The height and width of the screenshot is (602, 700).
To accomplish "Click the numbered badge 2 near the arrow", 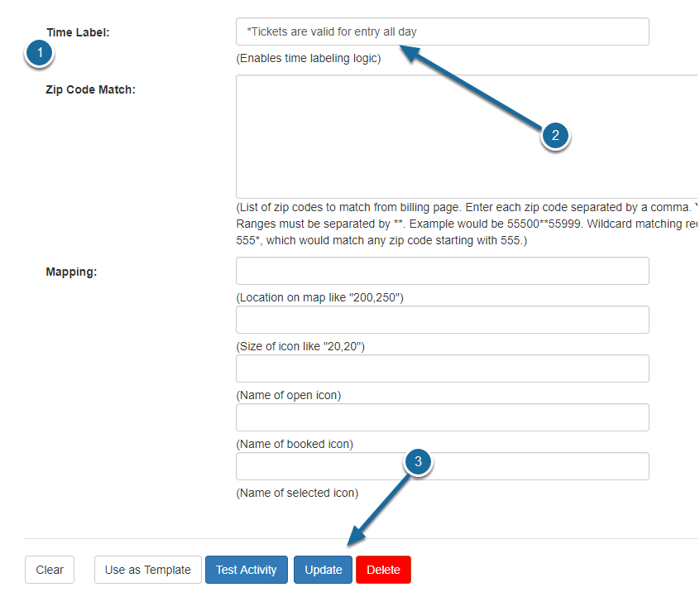I will pos(555,136).
